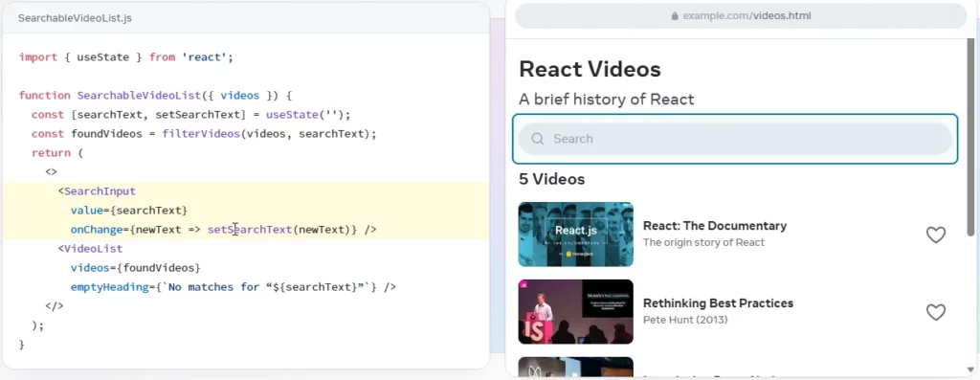Click the "return (" code line
Screen dimensions: 980x380
tap(56, 153)
